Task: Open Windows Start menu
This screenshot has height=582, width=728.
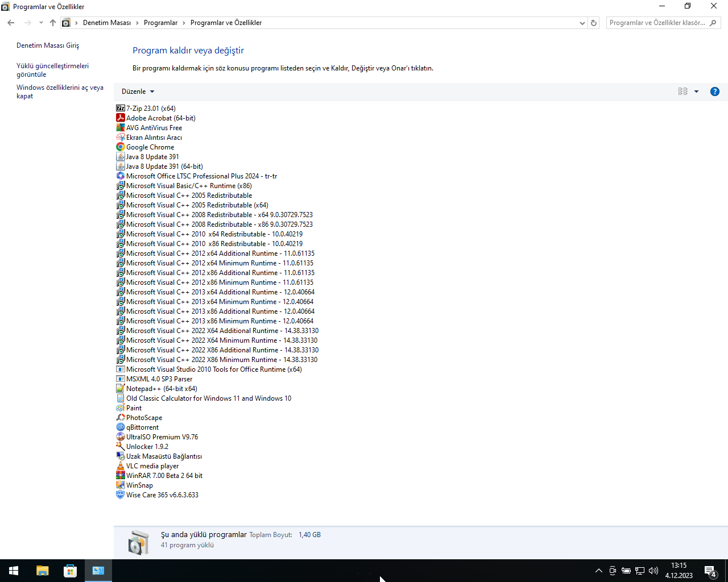Action: click(x=14, y=571)
